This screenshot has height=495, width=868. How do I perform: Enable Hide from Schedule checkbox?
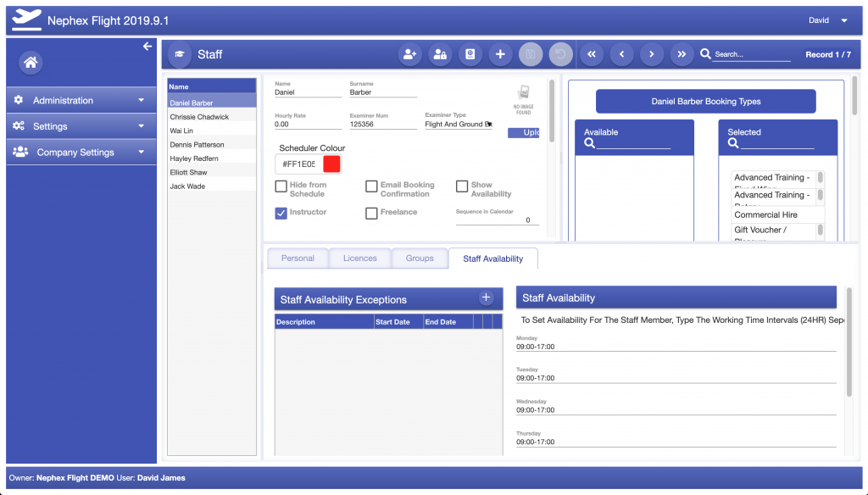pyautogui.click(x=281, y=186)
